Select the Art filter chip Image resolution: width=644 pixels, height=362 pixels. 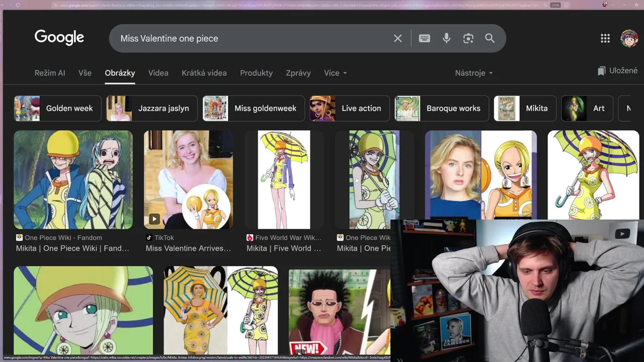pyautogui.click(x=587, y=108)
